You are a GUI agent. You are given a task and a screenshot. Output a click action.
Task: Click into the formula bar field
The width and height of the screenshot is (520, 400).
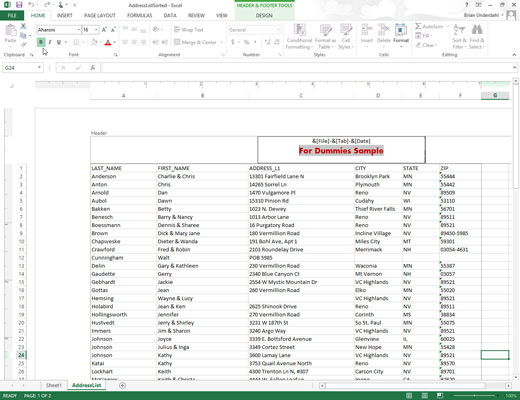pyautogui.click(x=307, y=68)
